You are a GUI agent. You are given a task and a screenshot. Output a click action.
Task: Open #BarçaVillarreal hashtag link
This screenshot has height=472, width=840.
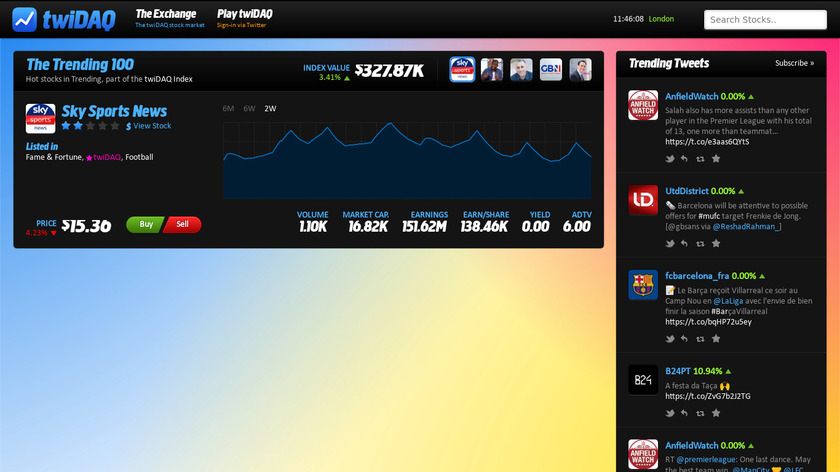point(739,311)
